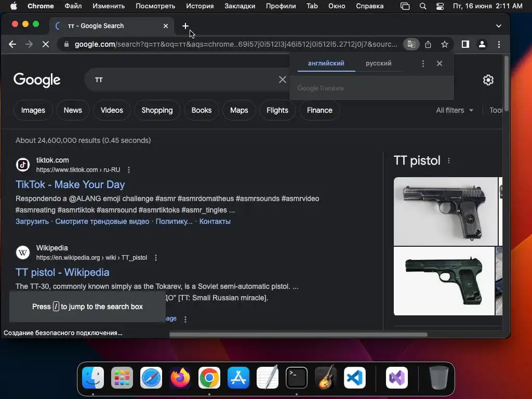The image size is (532, 399).
Task: Click the share page icon
Action: (x=428, y=44)
